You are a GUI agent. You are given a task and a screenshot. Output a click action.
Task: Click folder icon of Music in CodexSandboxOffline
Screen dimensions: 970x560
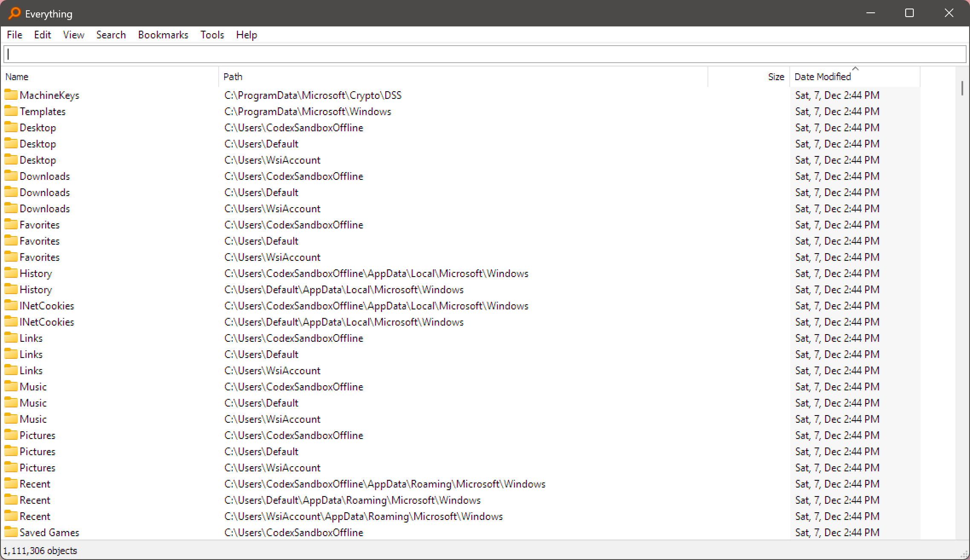click(11, 386)
